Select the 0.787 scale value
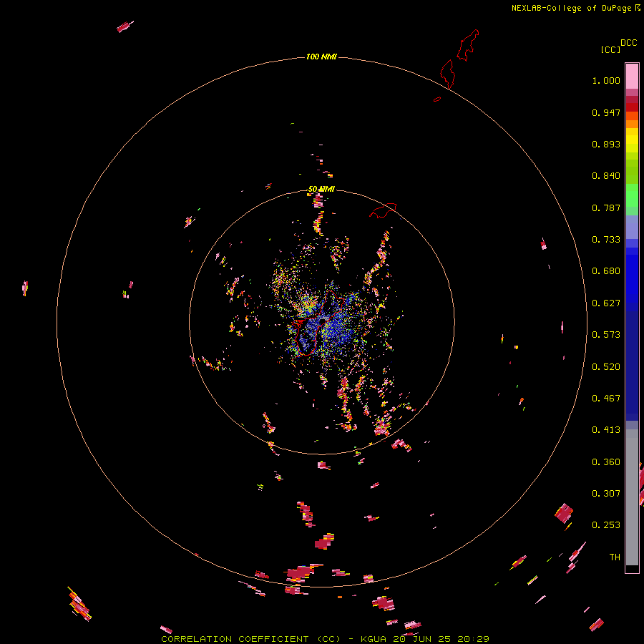 point(606,208)
